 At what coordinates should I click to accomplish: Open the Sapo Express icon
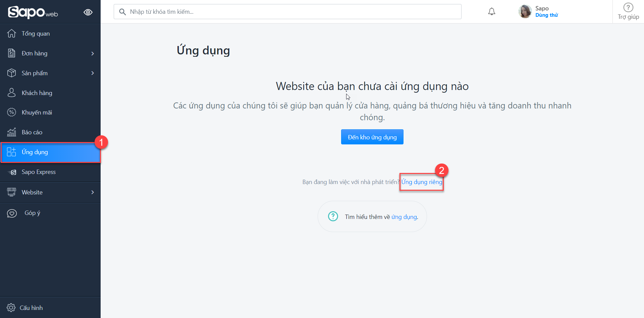pyautogui.click(x=12, y=172)
